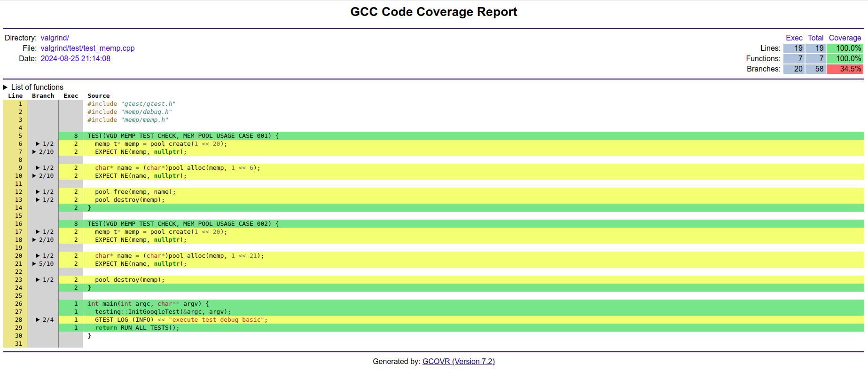868x373 pixels.
Task: Click line number 26 in the gutter
Action: 18,304
